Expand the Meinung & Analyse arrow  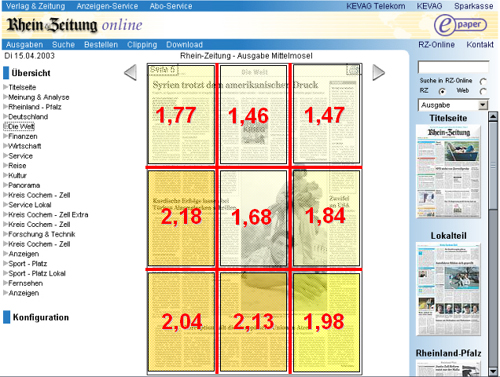coord(5,97)
